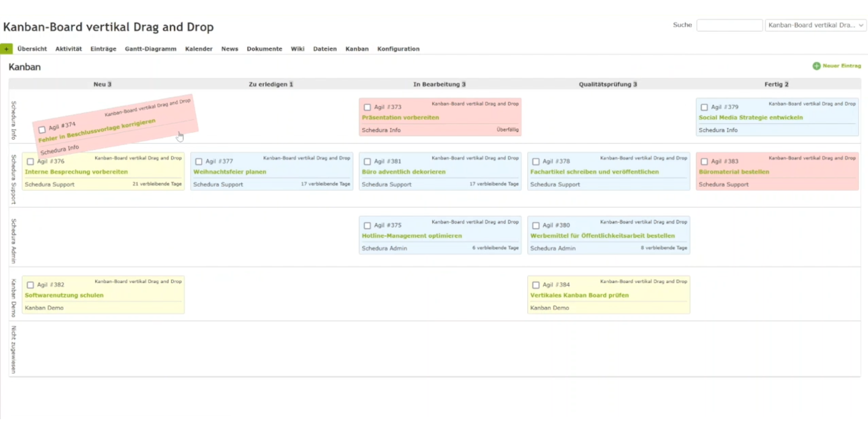
Task: Click the Büromaterial bestellen task title
Action: [733, 172]
